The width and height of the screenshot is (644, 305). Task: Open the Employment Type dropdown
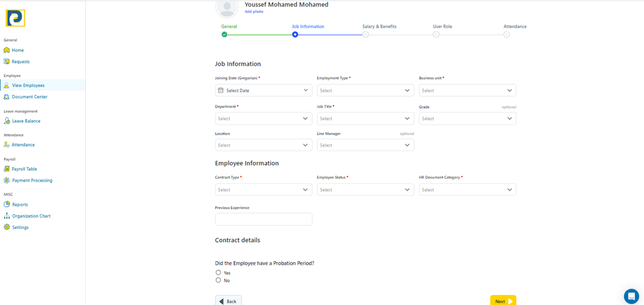[x=365, y=91]
